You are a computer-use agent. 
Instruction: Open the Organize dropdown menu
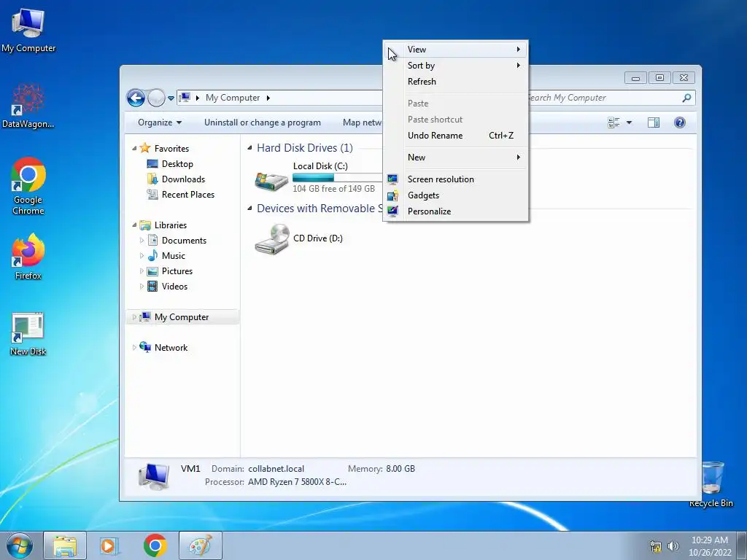(x=160, y=122)
